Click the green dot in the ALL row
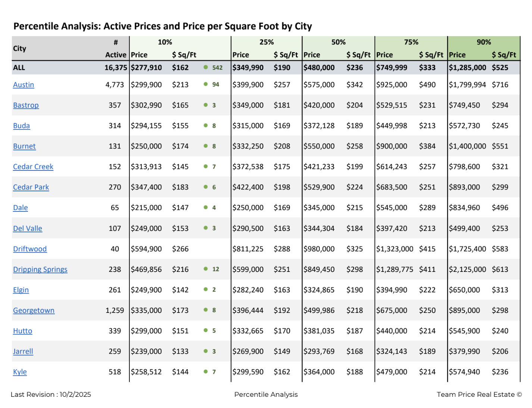This screenshot has width=532, height=408. click(x=206, y=68)
